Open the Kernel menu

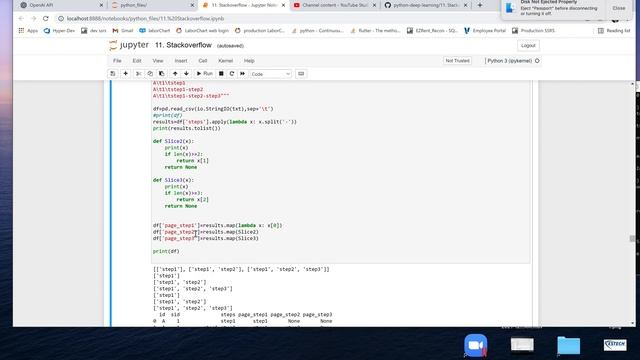[x=225, y=61]
